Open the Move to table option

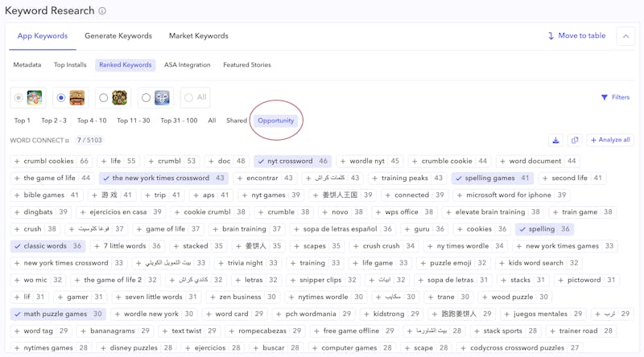click(x=576, y=36)
